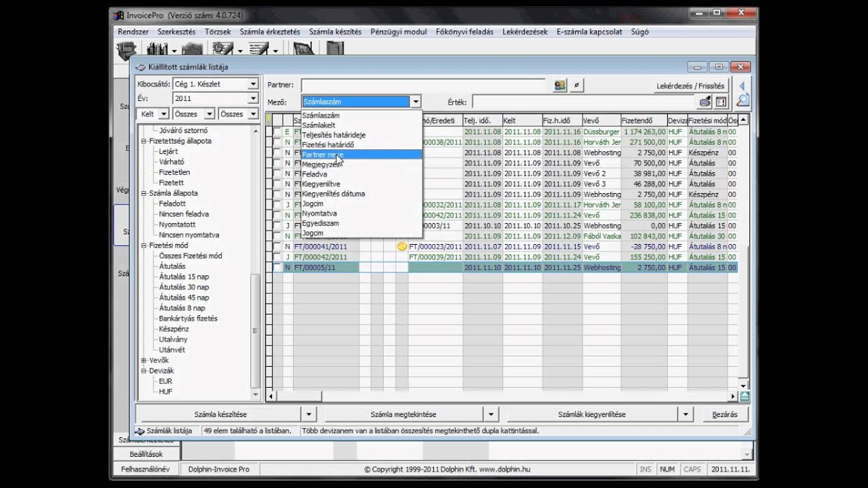This screenshot has height=488, width=868.
Task: Tick checkbox of the 271 500,00 Horváth row
Action: coord(277,142)
